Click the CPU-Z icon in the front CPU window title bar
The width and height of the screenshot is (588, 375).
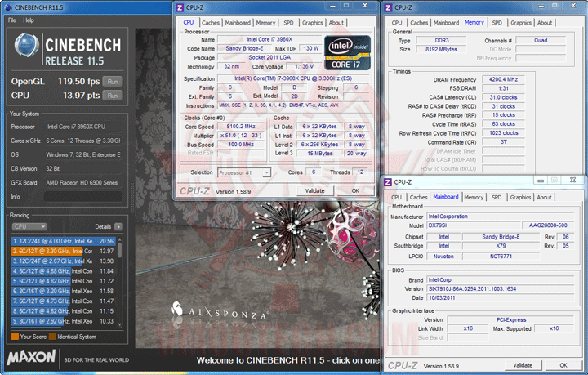click(180, 7)
